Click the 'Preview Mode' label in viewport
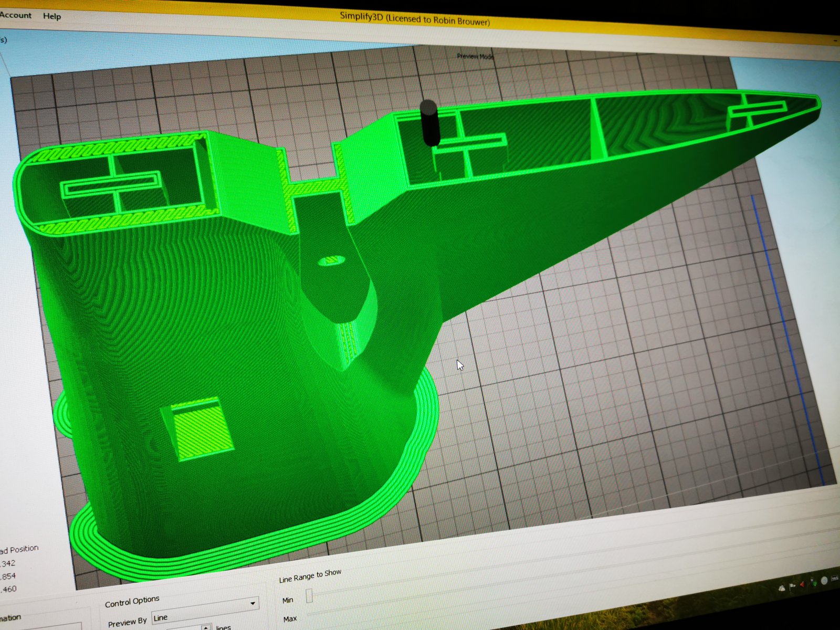Screen dimensions: 840x630 (475, 56)
